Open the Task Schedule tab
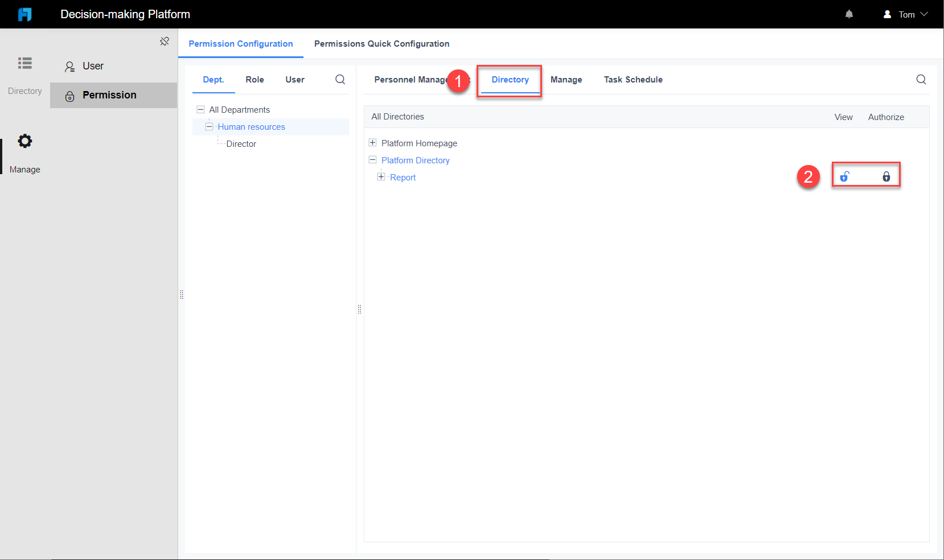The height and width of the screenshot is (560, 944). pyautogui.click(x=633, y=80)
